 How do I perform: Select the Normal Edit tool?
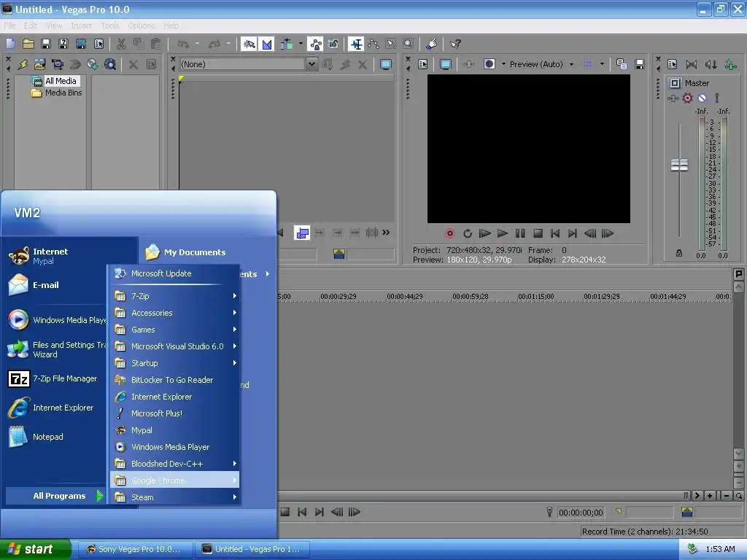coord(356,44)
